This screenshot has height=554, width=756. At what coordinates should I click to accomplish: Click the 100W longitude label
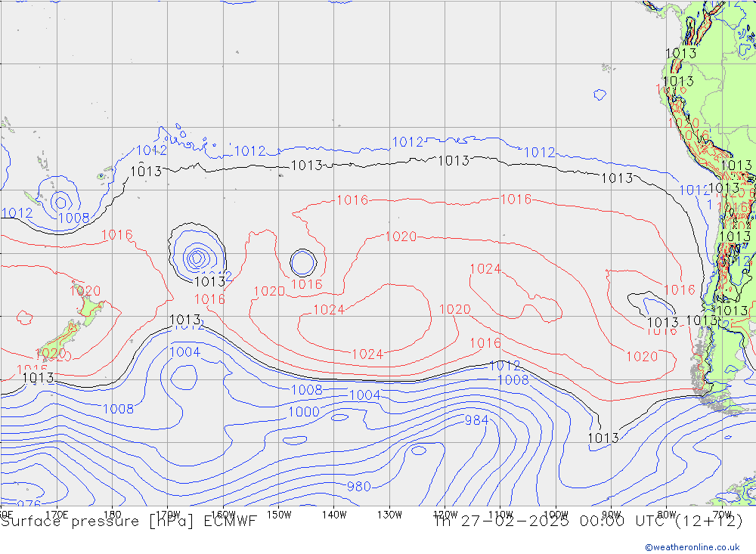[x=556, y=515]
